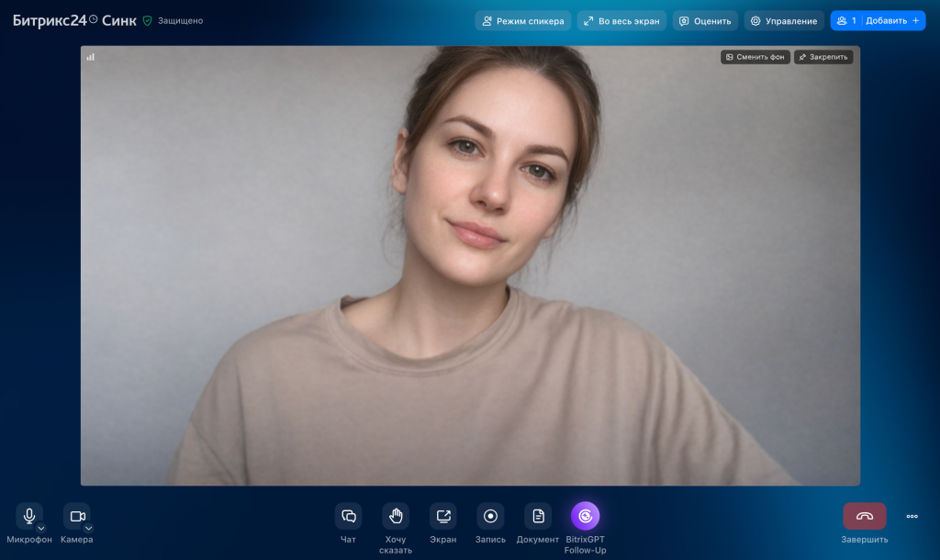Open a shared Документ
The width and height of the screenshot is (940, 560).
click(x=536, y=516)
